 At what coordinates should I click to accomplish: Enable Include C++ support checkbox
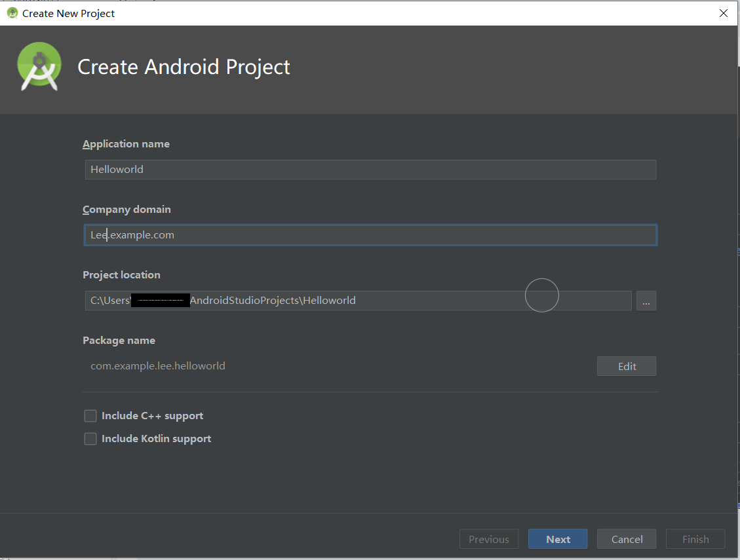(90, 416)
